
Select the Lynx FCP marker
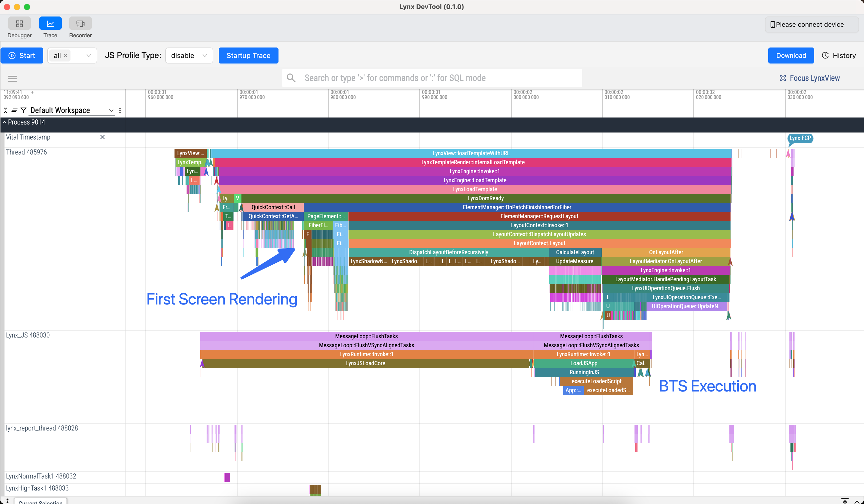coord(800,138)
